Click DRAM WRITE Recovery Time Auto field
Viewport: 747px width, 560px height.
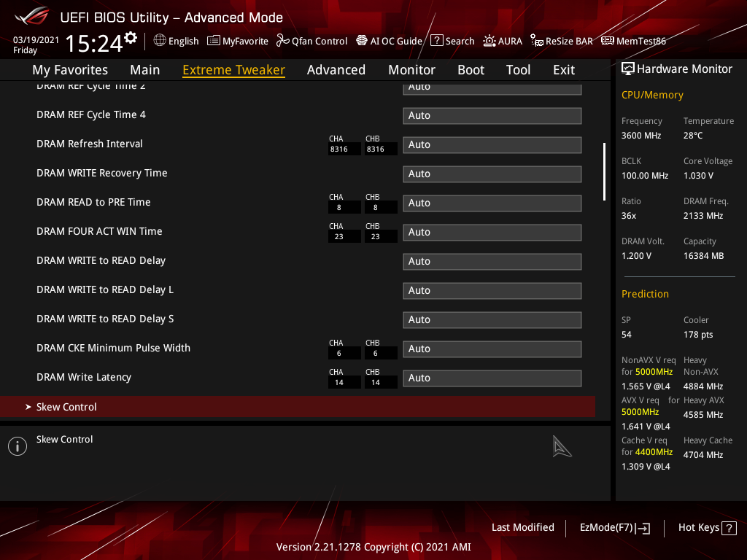(492, 174)
